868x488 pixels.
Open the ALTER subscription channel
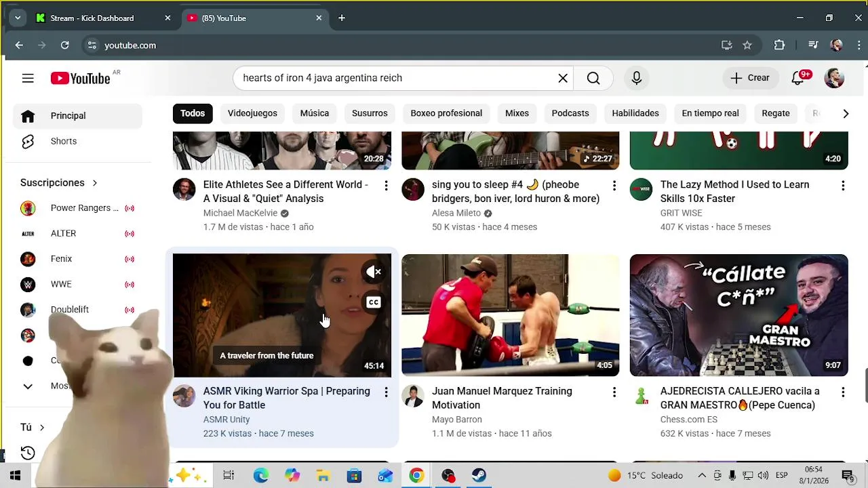click(x=77, y=233)
